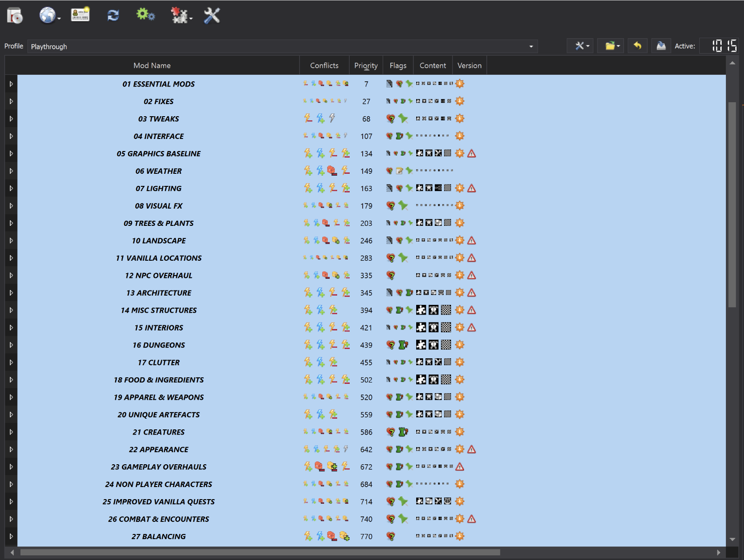Open the Playthrough profile dropdown
This screenshot has width=744, height=560.
pyautogui.click(x=282, y=46)
